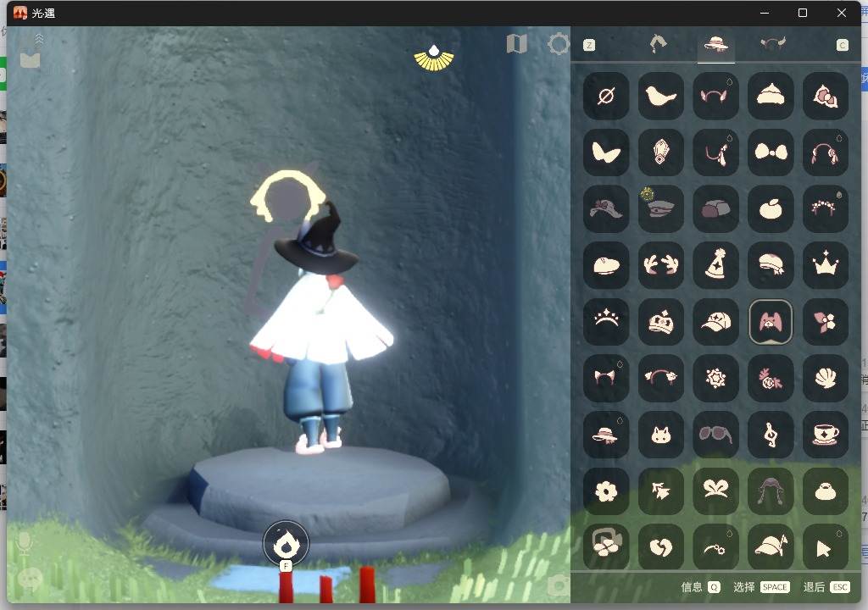Screen dimensions: 868x610
Task: Select the five-petal flower accessory
Action: tap(606, 491)
